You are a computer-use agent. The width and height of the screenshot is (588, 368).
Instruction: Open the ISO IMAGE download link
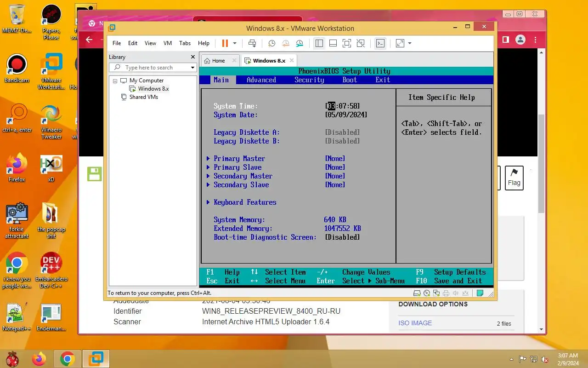[x=415, y=323]
